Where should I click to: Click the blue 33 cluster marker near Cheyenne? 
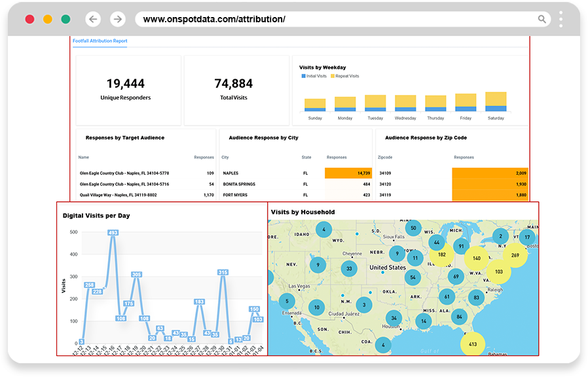(349, 268)
